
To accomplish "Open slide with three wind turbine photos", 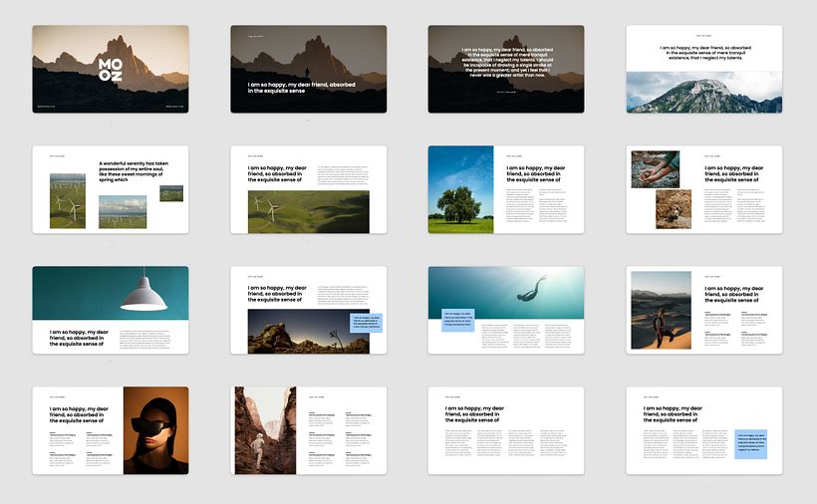I will pos(111,189).
